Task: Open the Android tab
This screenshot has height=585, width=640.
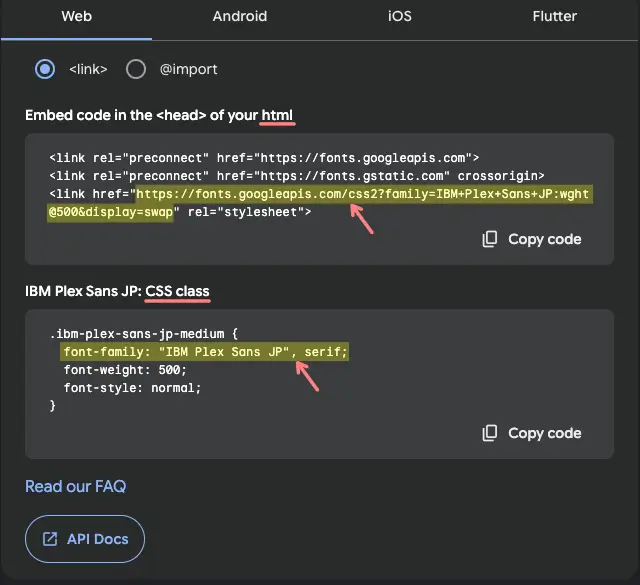Action: tap(240, 16)
